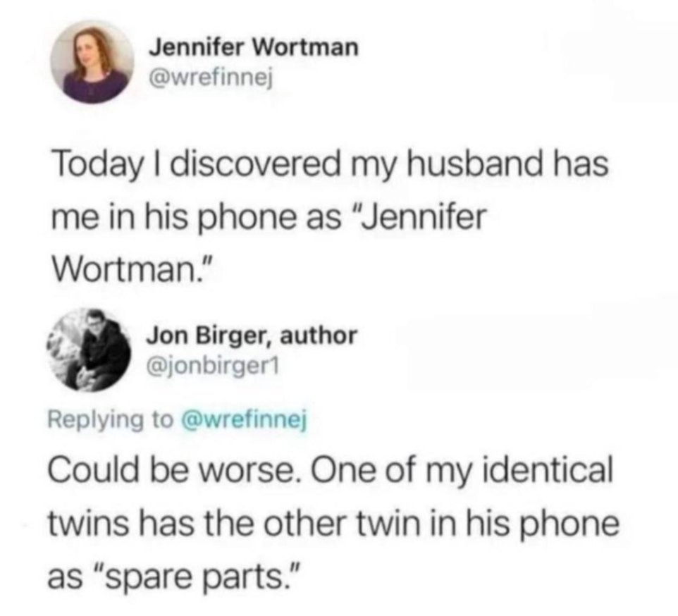This screenshot has height=616, width=678.
Task: Click the Jon Birger, author display name
Action: click(252, 335)
